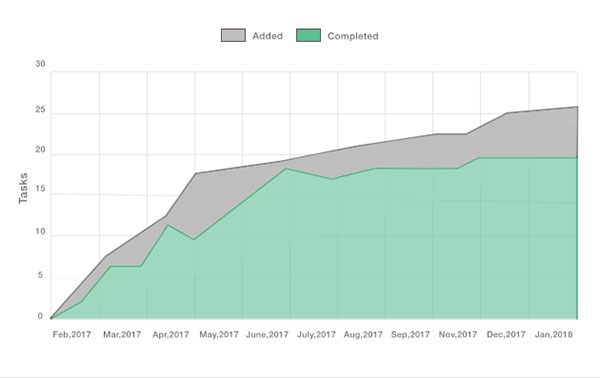Click the Mar,2017 x-axis label
Screen dimensions: 600x378
[x=122, y=334]
